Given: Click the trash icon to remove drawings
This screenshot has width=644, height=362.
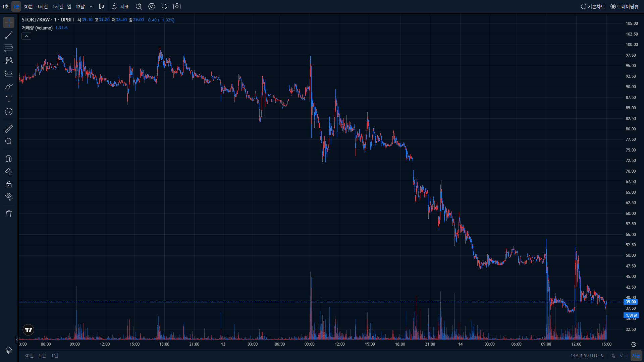Looking at the screenshot, I should click(9, 214).
